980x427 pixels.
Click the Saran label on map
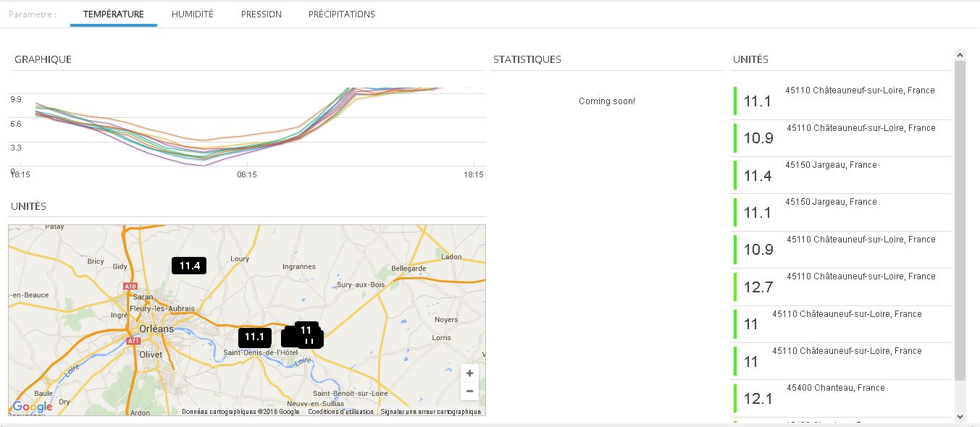pyautogui.click(x=143, y=297)
